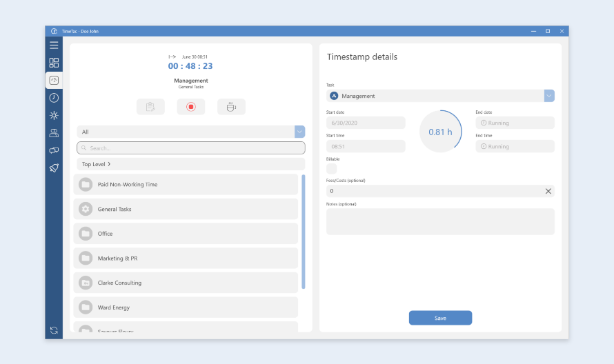Open the speech bubbles messages icon
Screen dimensions: 614x364
point(54,150)
